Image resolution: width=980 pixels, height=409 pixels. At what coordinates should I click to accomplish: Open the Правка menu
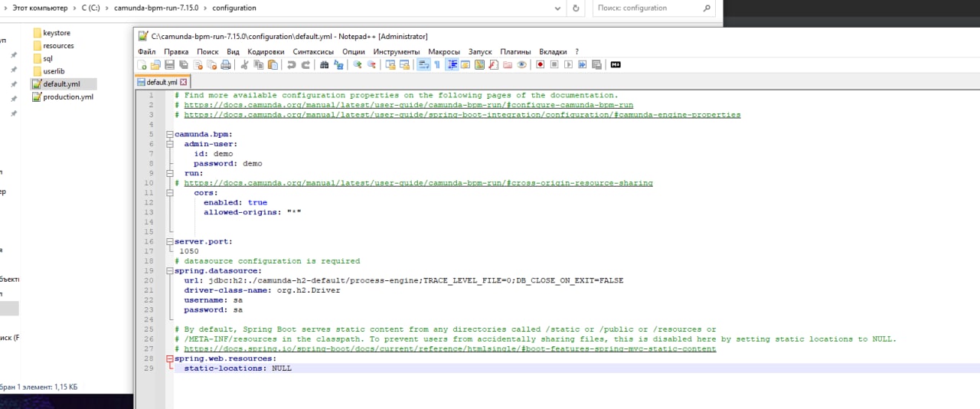click(x=176, y=51)
